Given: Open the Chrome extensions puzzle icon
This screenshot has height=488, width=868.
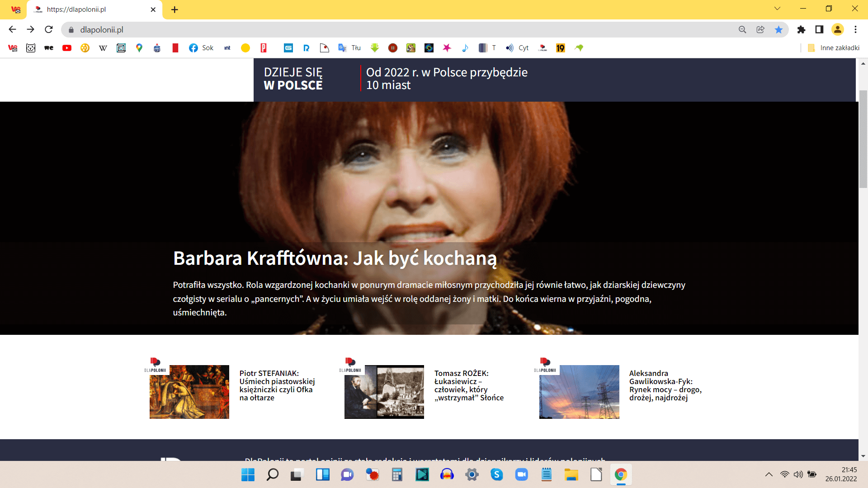Looking at the screenshot, I should (x=801, y=30).
